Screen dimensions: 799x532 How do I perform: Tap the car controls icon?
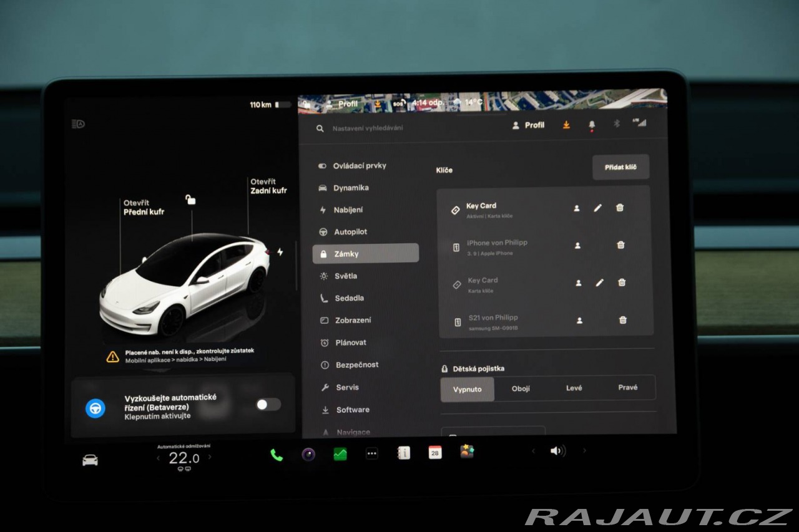tap(90, 460)
